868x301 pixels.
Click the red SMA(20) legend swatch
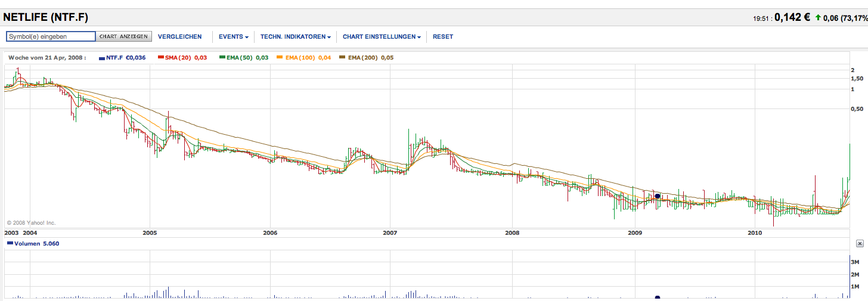point(160,58)
